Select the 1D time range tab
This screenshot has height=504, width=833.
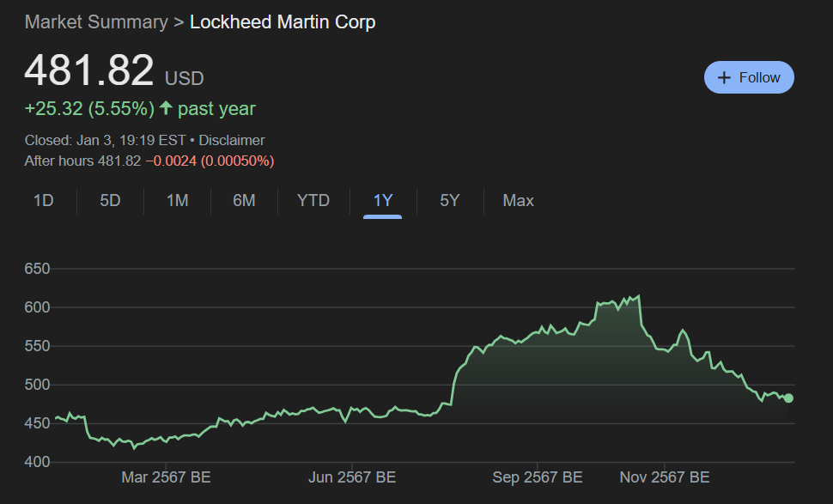[44, 201]
